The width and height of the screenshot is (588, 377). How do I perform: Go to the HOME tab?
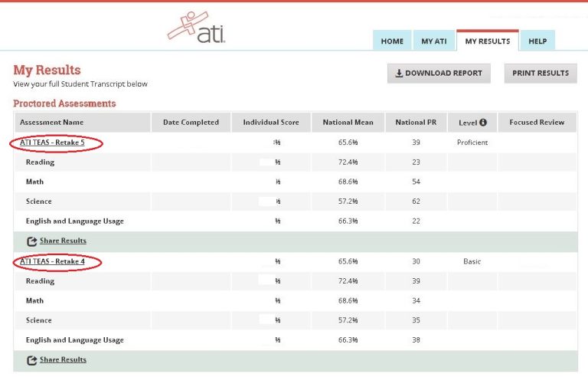[x=392, y=41]
